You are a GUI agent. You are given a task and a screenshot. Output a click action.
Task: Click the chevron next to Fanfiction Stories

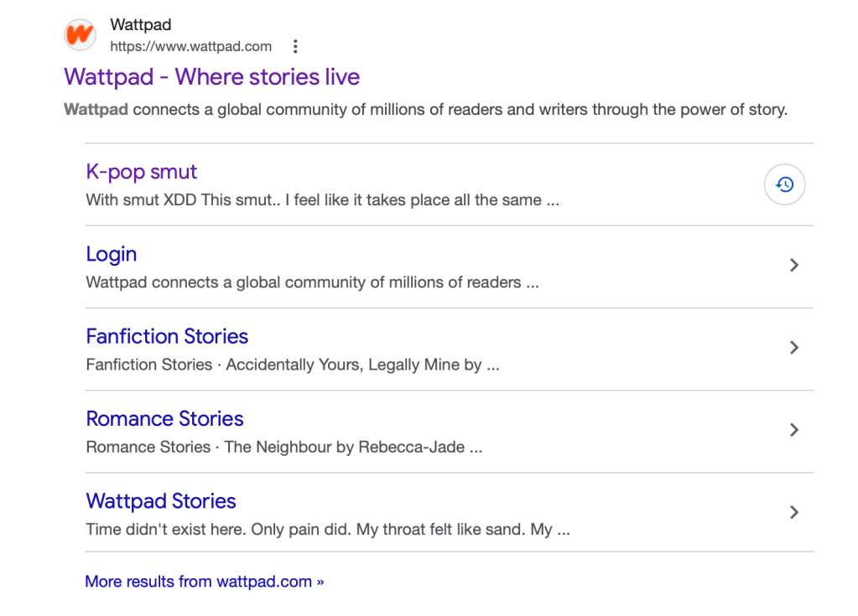[793, 348]
